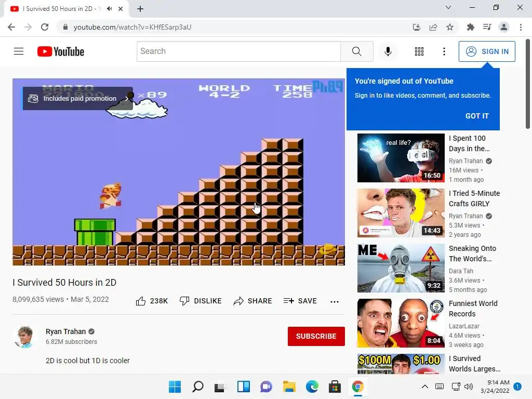Open more actions ellipsis below the video

[335, 301]
